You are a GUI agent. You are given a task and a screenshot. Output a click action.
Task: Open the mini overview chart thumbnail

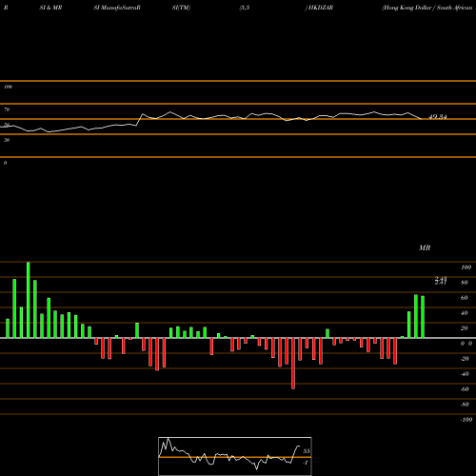[235, 456]
